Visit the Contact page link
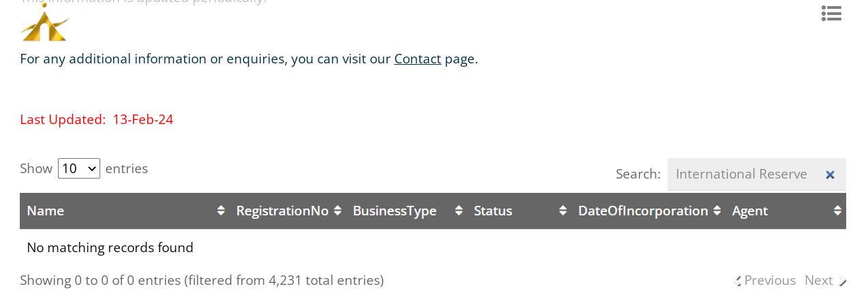Viewport: 868px width, 306px height. (x=417, y=59)
